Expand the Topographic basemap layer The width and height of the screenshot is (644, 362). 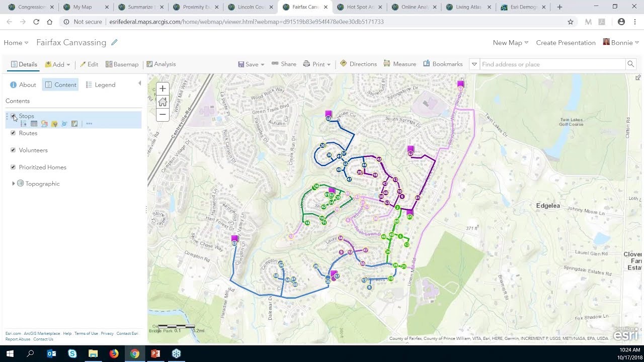coord(14,184)
